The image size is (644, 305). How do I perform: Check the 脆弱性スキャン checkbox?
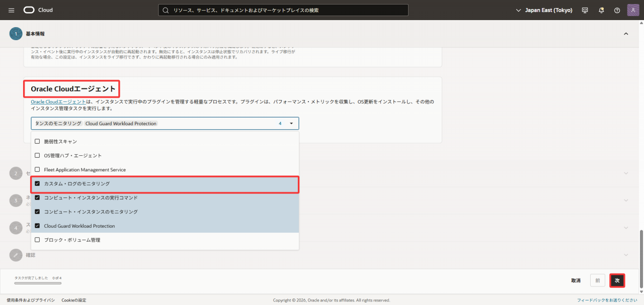(37, 142)
